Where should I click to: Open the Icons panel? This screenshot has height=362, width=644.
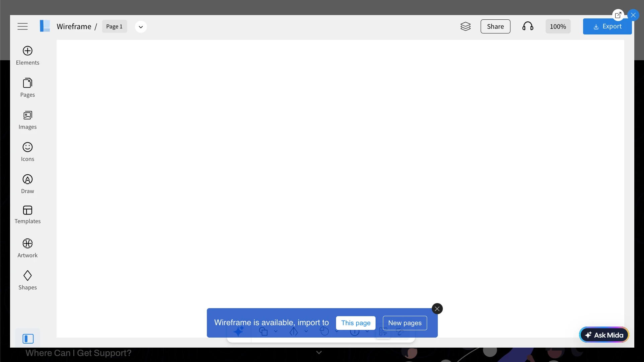[x=27, y=151]
